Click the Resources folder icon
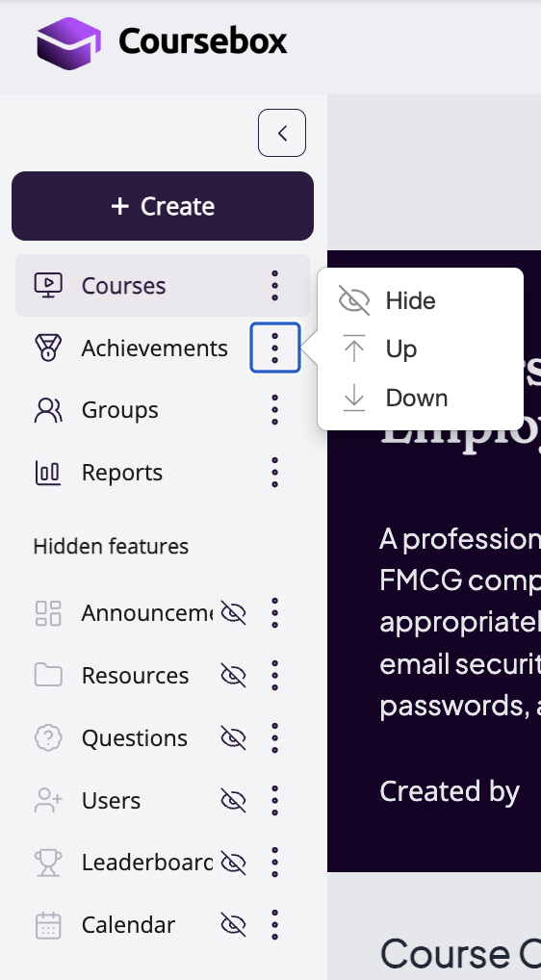The image size is (541, 980). [x=48, y=675]
